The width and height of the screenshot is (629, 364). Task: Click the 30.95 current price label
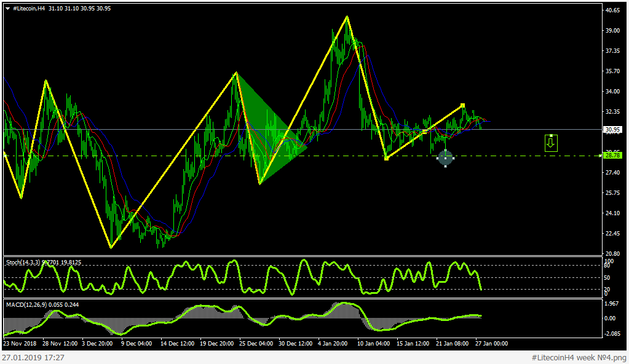(613, 130)
